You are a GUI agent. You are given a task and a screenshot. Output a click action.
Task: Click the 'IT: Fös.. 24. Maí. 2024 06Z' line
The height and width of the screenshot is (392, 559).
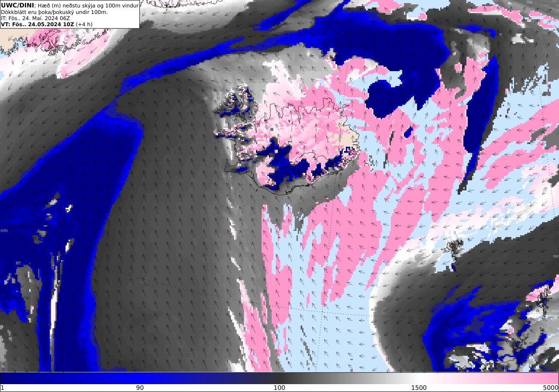35,18
